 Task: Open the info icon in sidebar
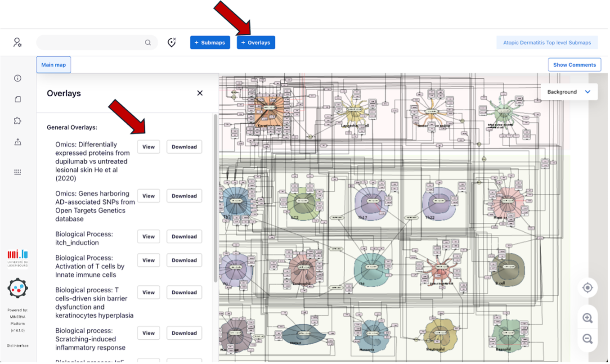pyautogui.click(x=18, y=78)
